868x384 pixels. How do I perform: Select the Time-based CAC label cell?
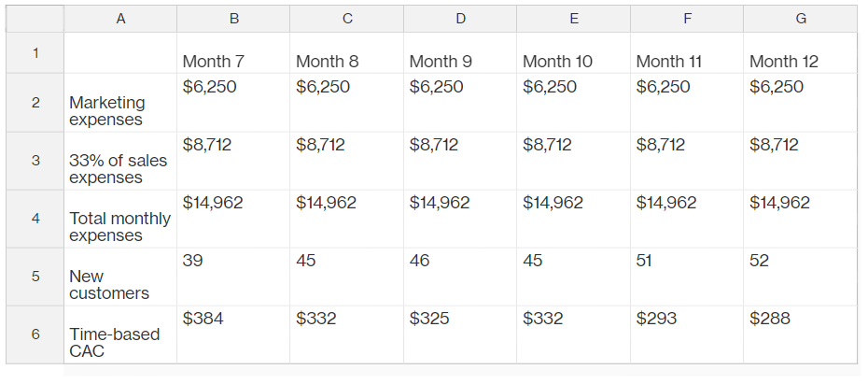click(120, 334)
